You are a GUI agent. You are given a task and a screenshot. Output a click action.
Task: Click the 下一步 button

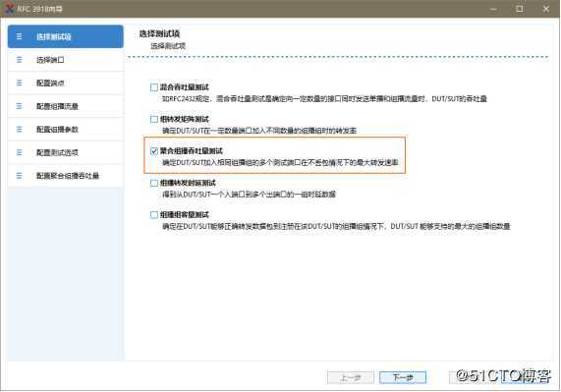point(403,377)
